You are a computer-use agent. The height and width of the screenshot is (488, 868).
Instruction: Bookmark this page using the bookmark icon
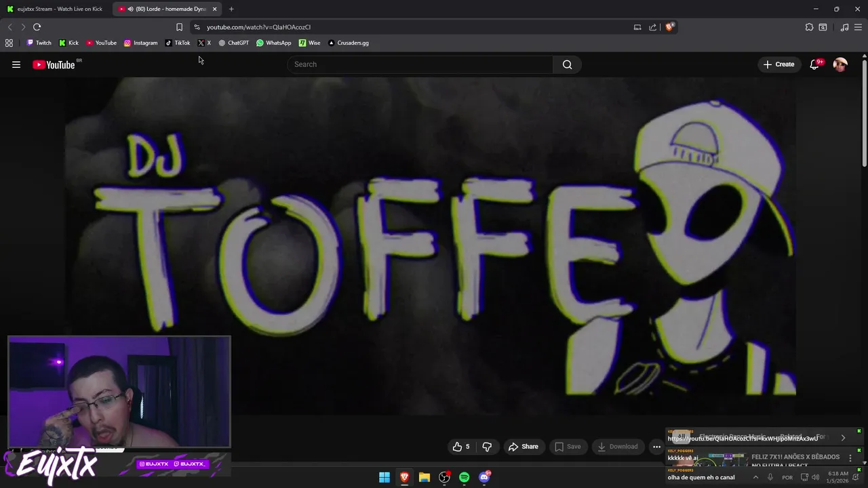(x=179, y=27)
